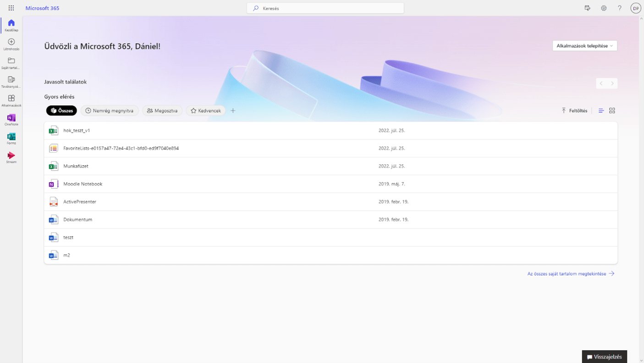Select the Kedvencek filter tab

[206, 111]
